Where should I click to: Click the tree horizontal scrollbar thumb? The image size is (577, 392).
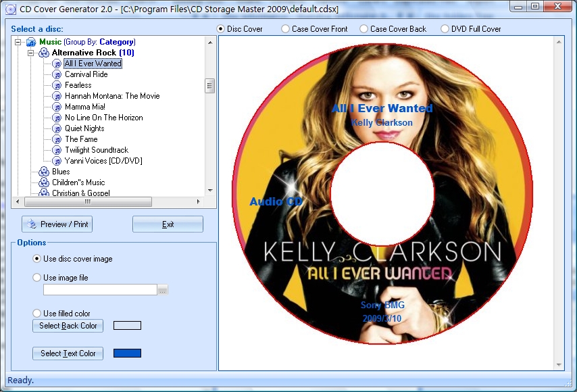pos(88,201)
